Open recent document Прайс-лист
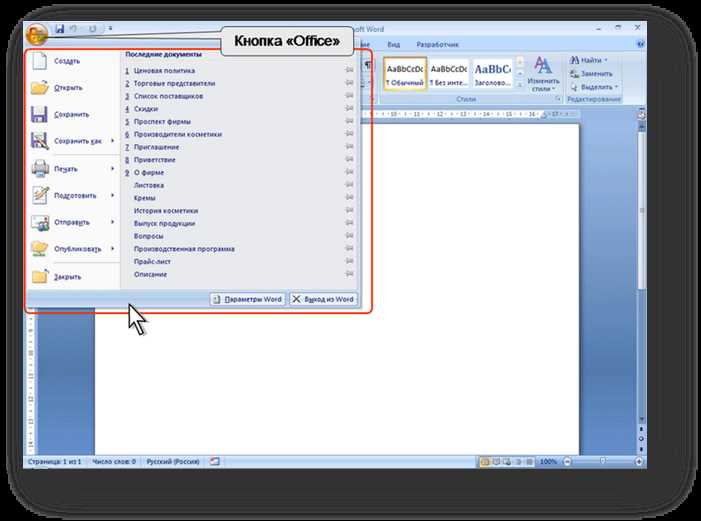701x521 pixels. [152, 261]
